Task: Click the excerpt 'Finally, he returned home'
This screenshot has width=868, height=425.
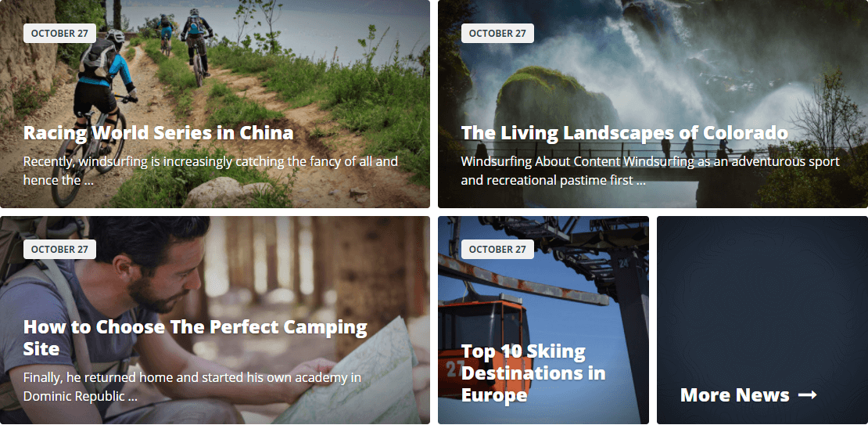Action: pos(192,387)
